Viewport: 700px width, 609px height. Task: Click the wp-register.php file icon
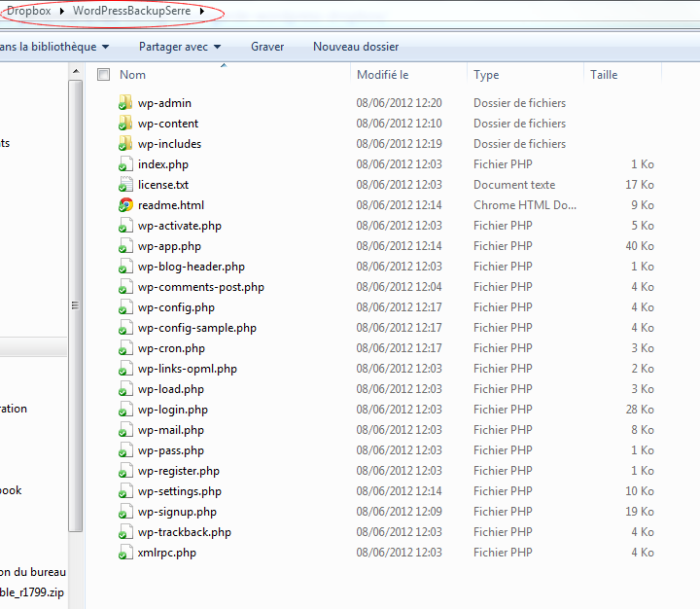pos(125,471)
